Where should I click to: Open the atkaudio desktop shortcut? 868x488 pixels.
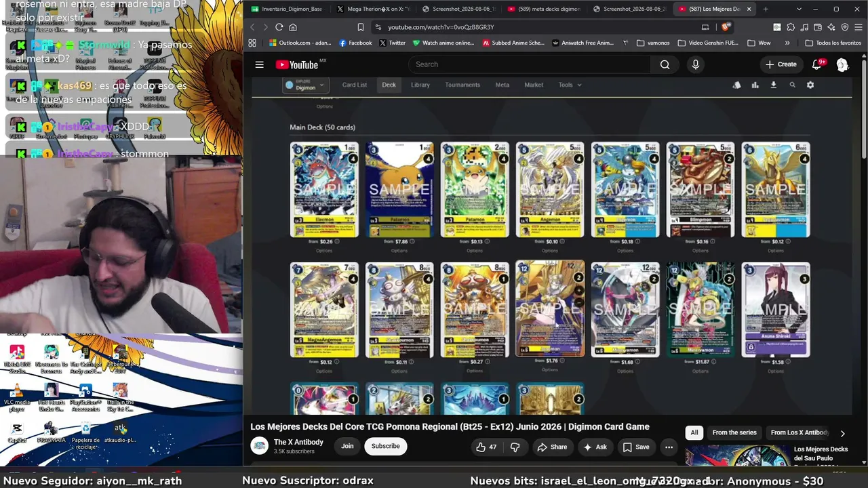tap(120, 432)
